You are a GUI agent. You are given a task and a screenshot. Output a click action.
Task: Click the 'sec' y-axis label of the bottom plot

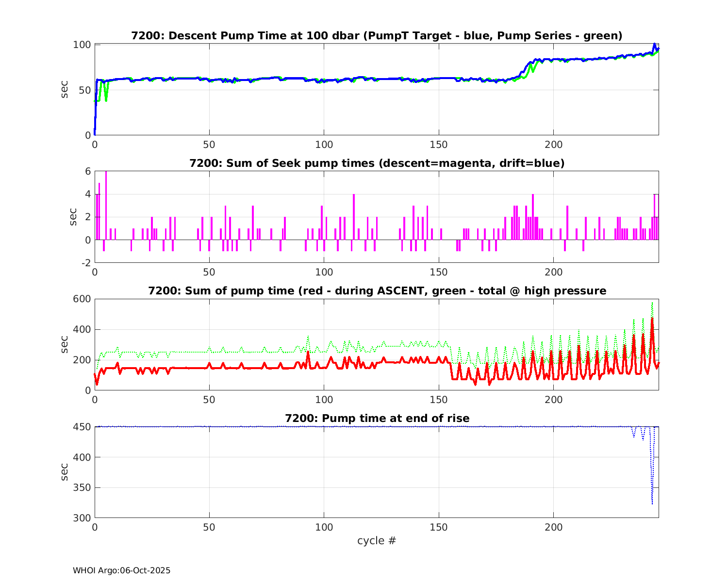65,472
